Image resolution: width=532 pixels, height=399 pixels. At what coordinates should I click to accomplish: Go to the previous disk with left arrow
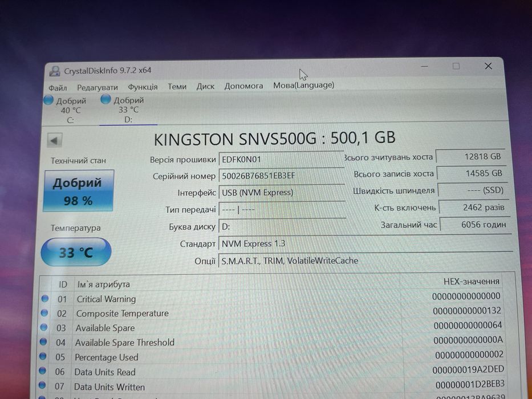pyautogui.click(x=54, y=140)
